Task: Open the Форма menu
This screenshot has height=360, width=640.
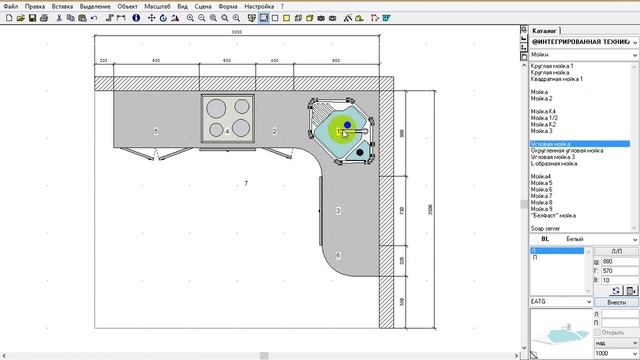Action: (x=228, y=7)
